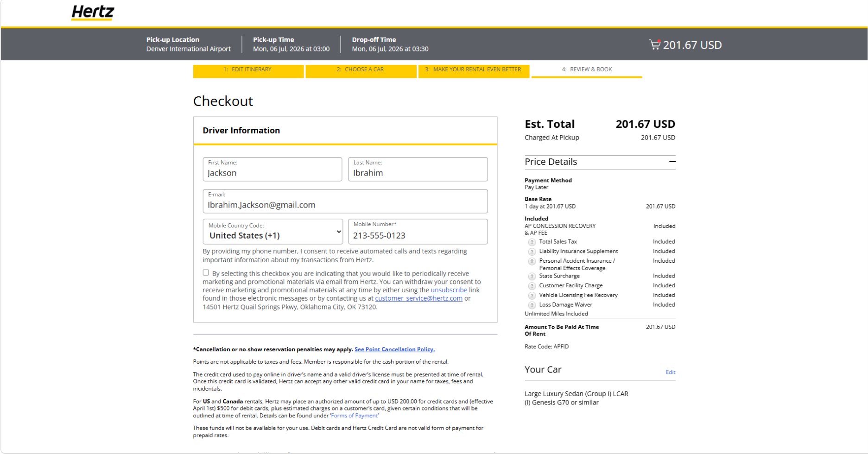Go to Edit Itinerary step
This screenshot has width=868, height=454.
click(248, 71)
